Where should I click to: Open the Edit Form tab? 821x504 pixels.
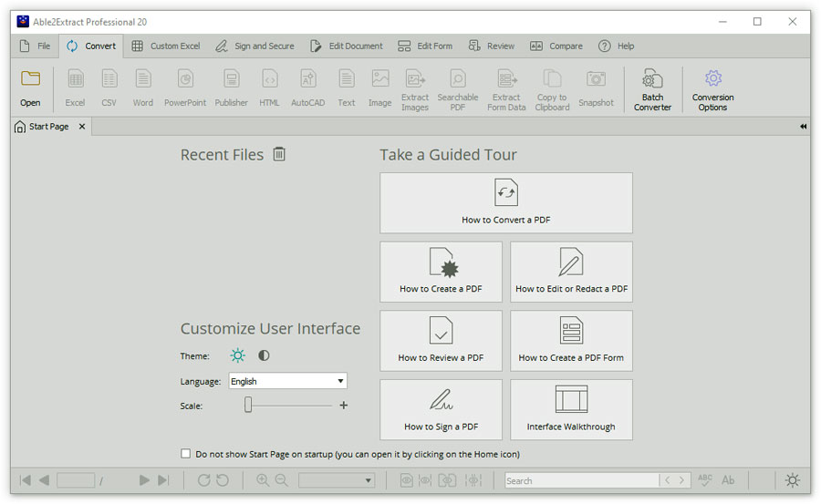coord(425,46)
